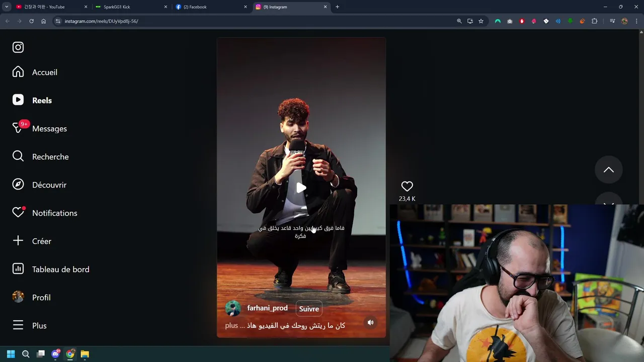Install the app via the address bar icon
Screen dimensions: 644x362
[x=470, y=21]
